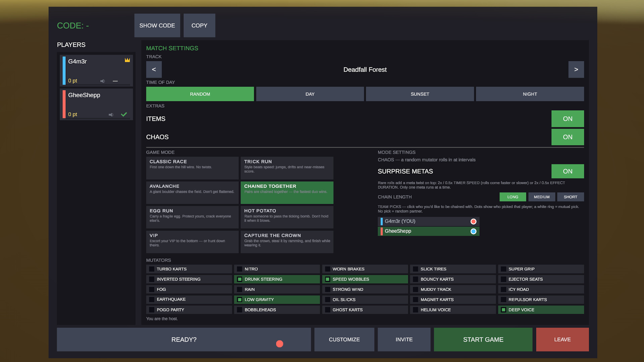The height and width of the screenshot is (362, 644).
Task: Pick GheeShepp as chain partner
Action: (428, 231)
